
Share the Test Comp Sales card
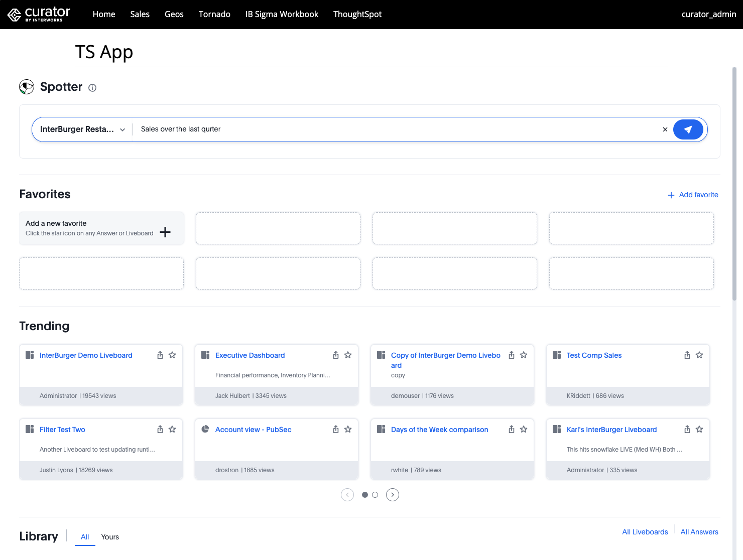tap(687, 355)
